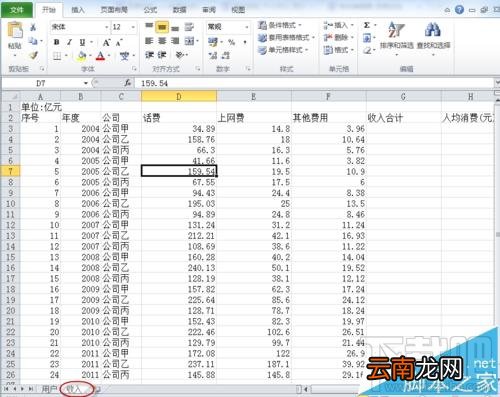This screenshot has width=500, height=397.
Task: Click the Clear eraser icon
Action: (367, 51)
